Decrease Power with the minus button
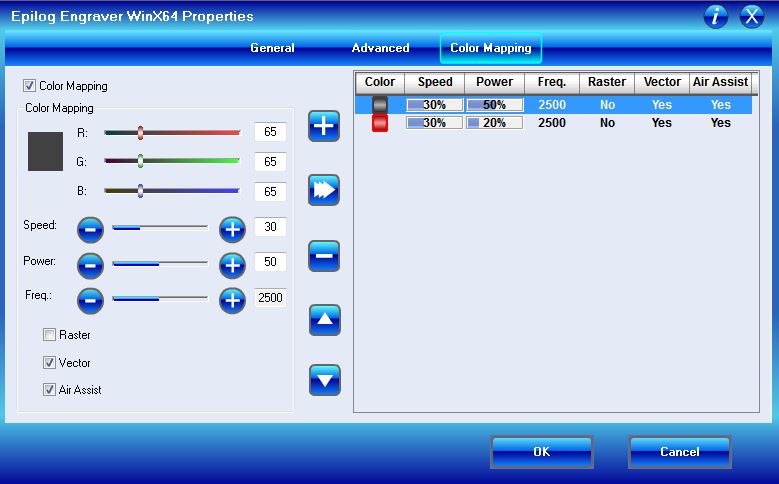Viewport: 779px width, 484px height. click(x=90, y=265)
